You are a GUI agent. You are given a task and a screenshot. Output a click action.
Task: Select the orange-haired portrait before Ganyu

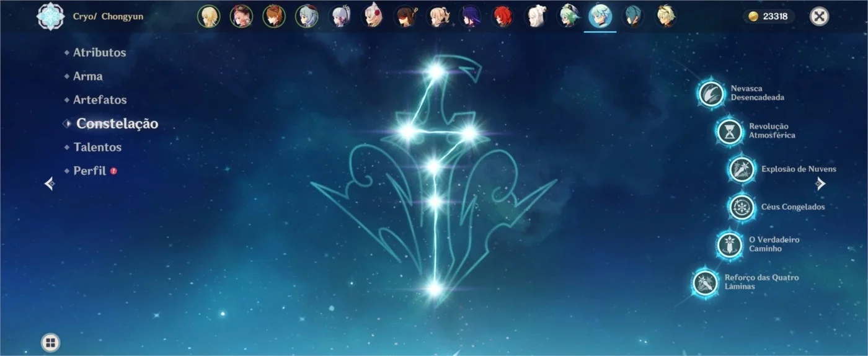(x=273, y=16)
